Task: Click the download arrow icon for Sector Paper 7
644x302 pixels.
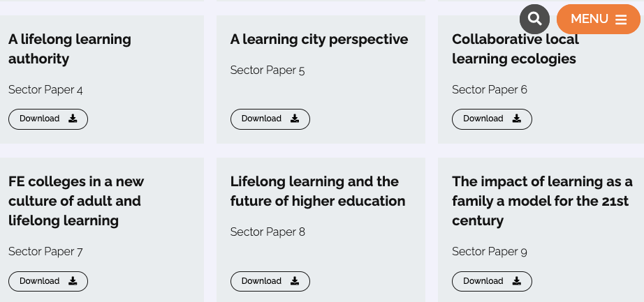Action: click(x=73, y=281)
